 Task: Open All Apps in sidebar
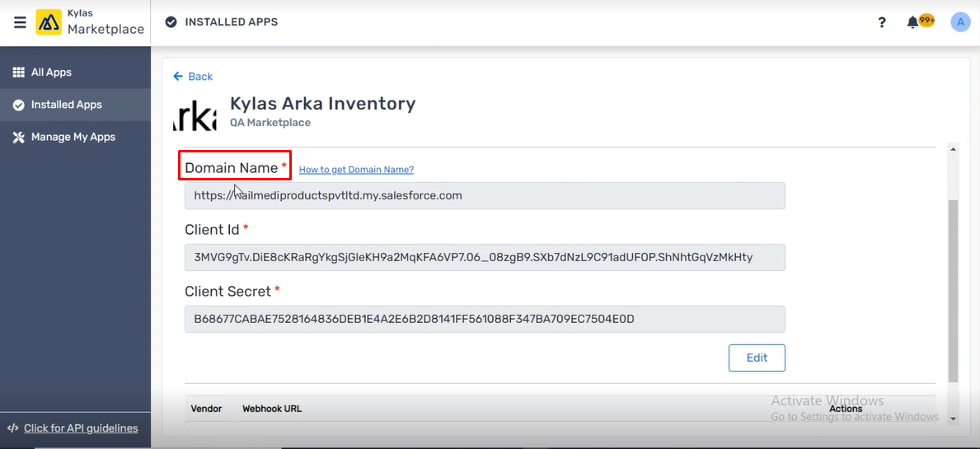pyautogui.click(x=75, y=72)
